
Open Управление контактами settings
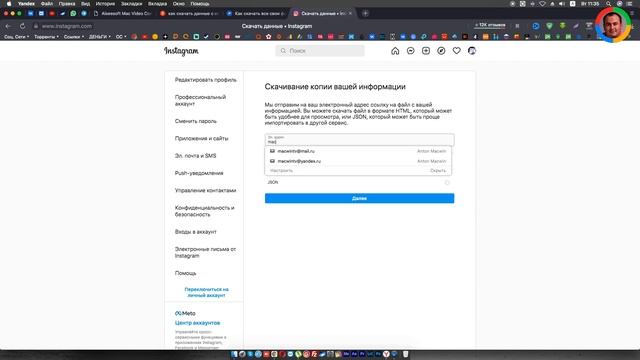[x=205, y=191]
